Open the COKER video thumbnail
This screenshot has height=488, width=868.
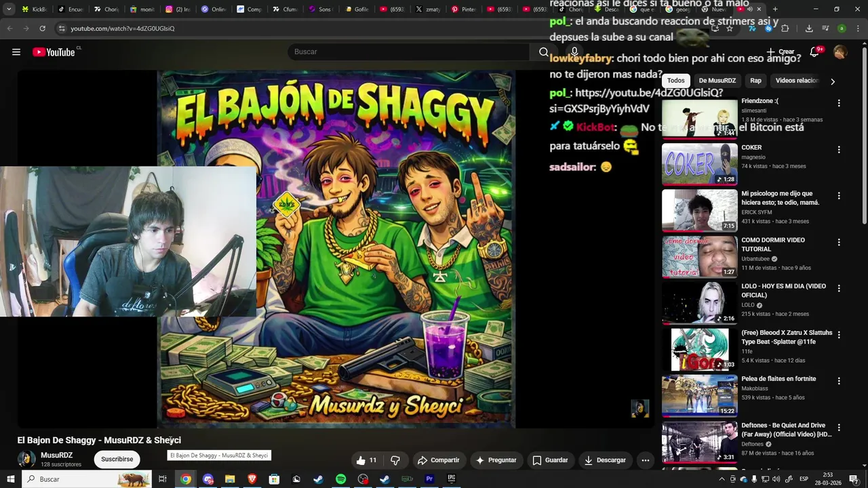point(700,164)
